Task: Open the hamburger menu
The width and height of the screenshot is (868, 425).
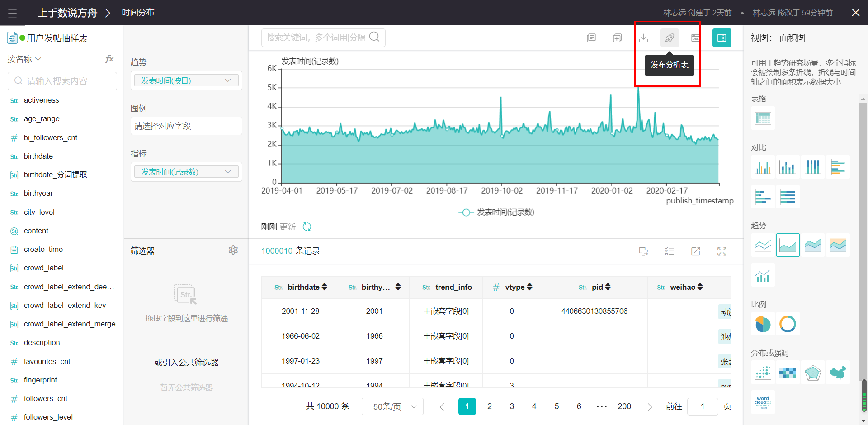Action: point(12,13)
